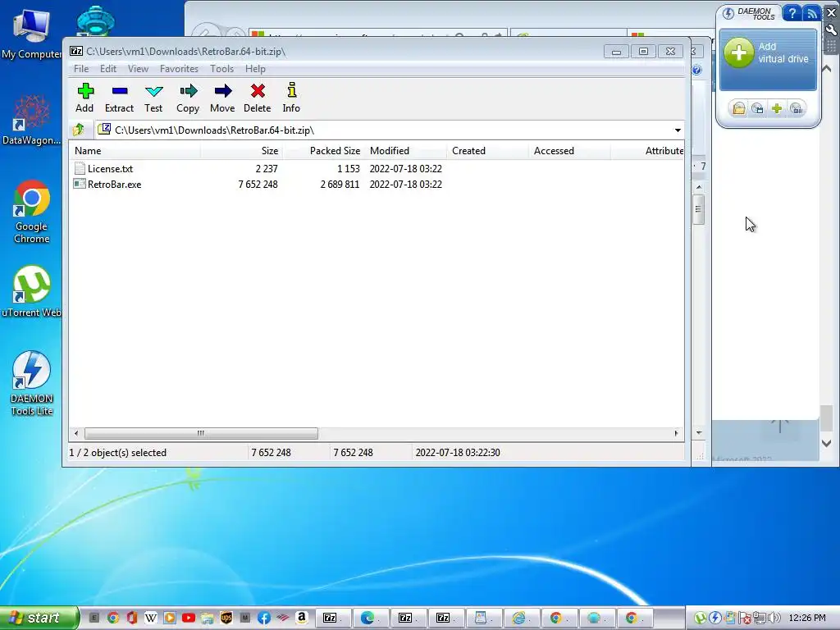This screenshot has width=840, height=630.
Task: Open the Edit menu
Action: click(107, 69)
